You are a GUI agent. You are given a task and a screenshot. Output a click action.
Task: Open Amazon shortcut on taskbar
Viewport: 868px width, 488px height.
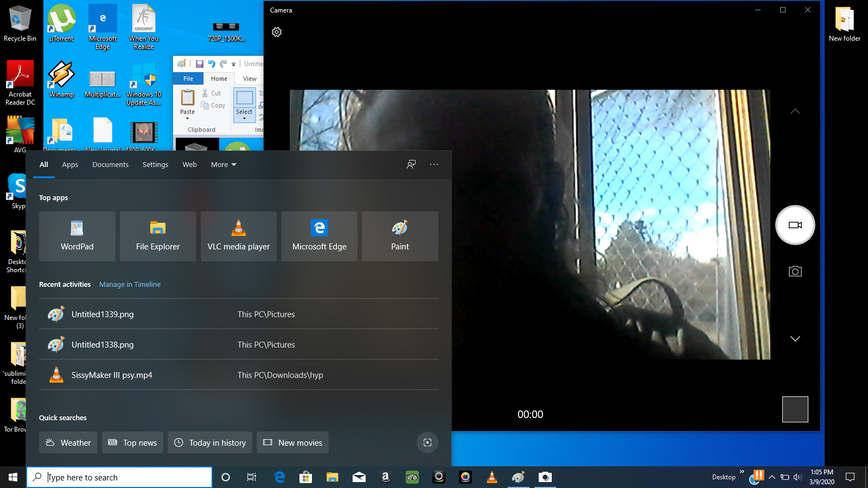point(386,477)
